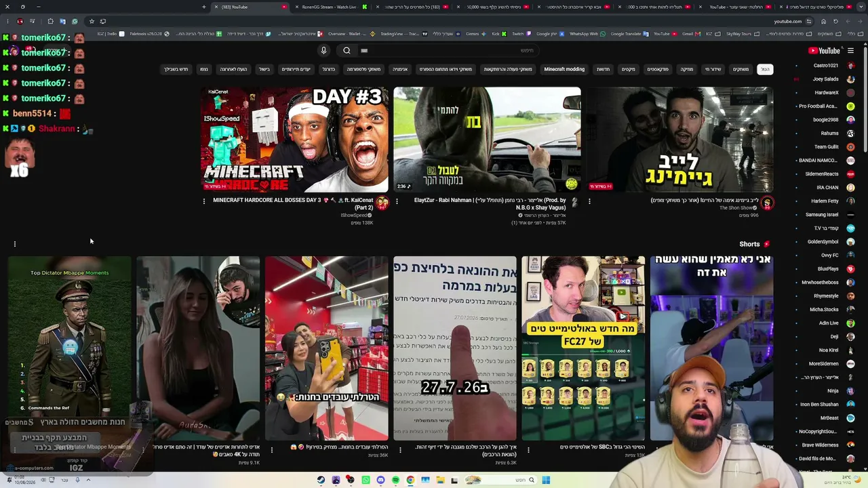Select the 'חדשות' filter chip
Image resolution: width=868 pixels, height=488 pixels.
coord(603,69)
